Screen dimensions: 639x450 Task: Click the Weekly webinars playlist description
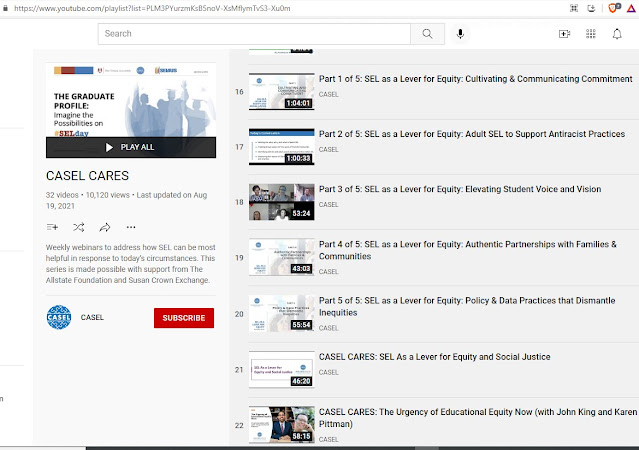[x=130, y=264]
